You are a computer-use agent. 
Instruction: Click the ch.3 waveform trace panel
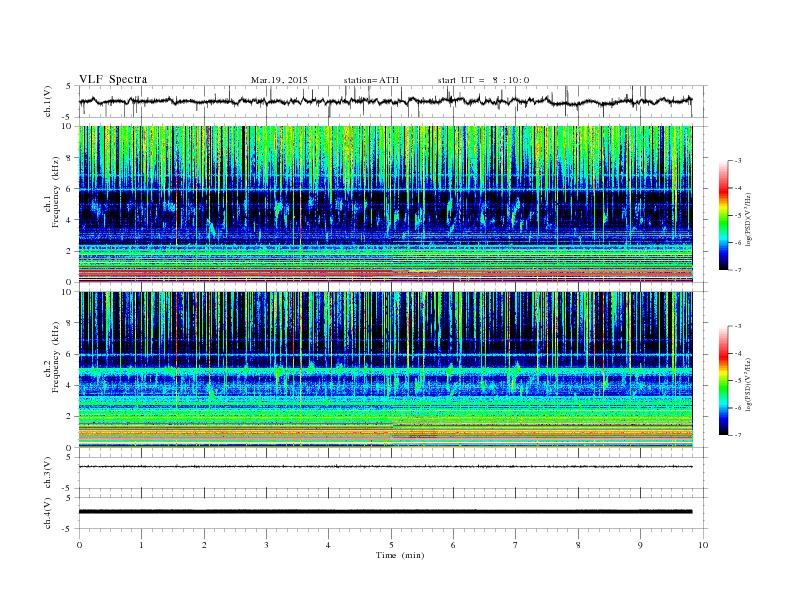coord(393,473)
